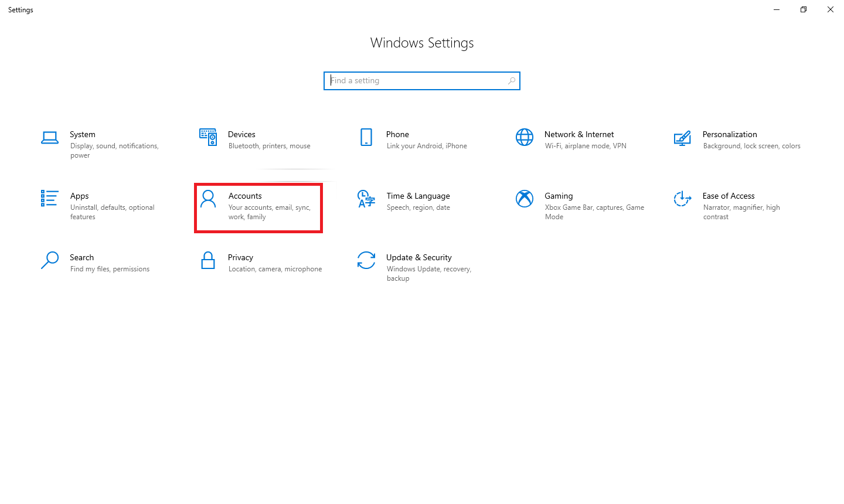This screenshot has height=504, width=844.
Task: Click the Accounts person icon
Action: (x=208, y=199)
